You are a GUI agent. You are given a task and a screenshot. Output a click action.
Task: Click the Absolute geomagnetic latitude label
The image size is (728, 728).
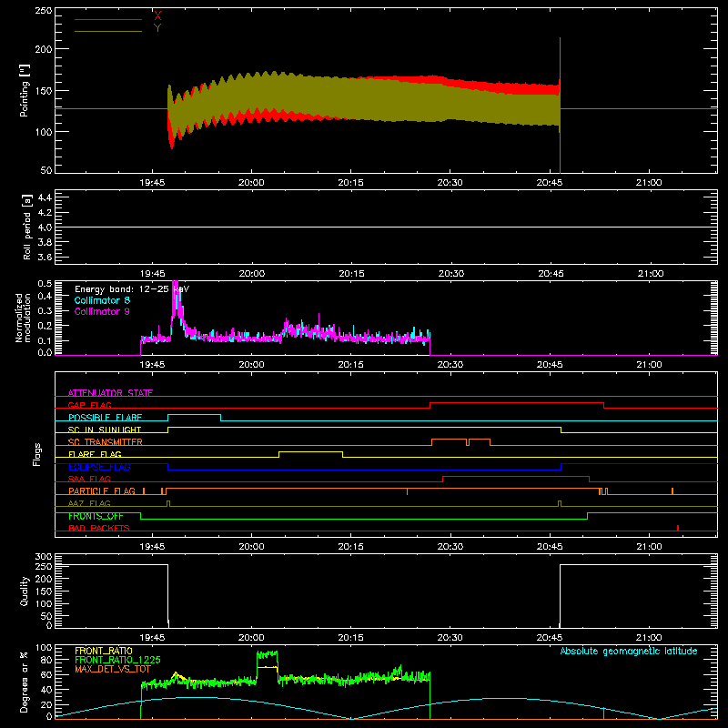[629, 651]
